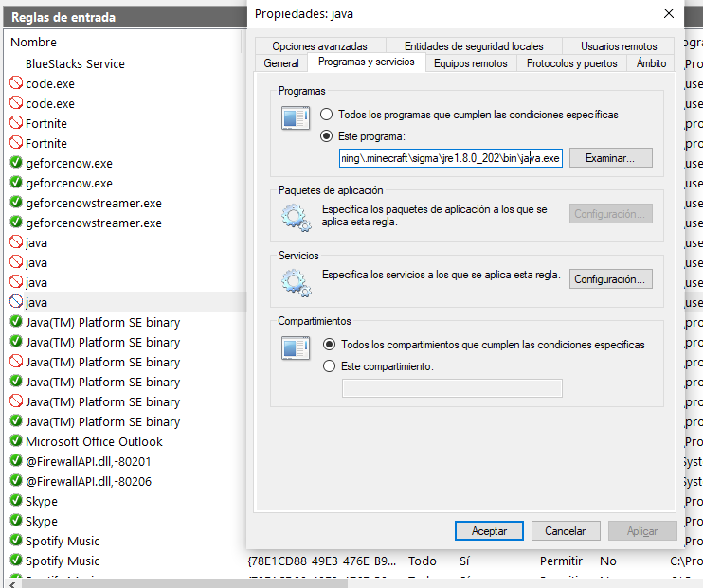Viewport: 703px width, 588px height.
Task: Click the green icon next to @FirewallAPI.dll,-80201
Action: click(x=16, y=461)
